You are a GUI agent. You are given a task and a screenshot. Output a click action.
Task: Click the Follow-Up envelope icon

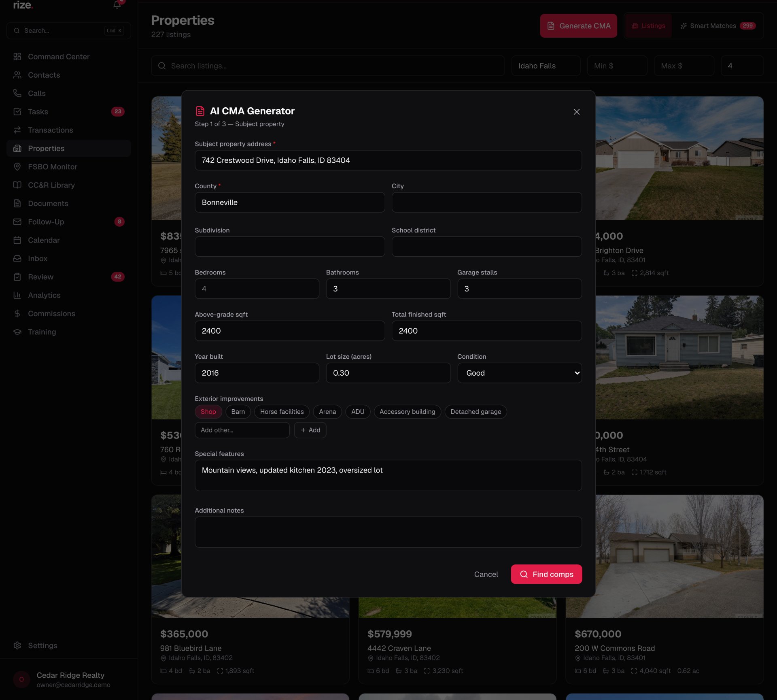pos(17,222)
